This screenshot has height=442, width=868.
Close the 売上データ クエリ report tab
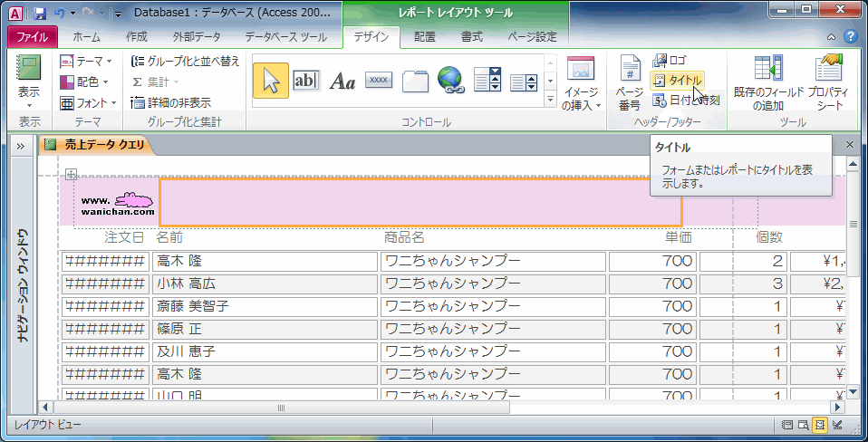pyautogui.click(x=850, y=144)
